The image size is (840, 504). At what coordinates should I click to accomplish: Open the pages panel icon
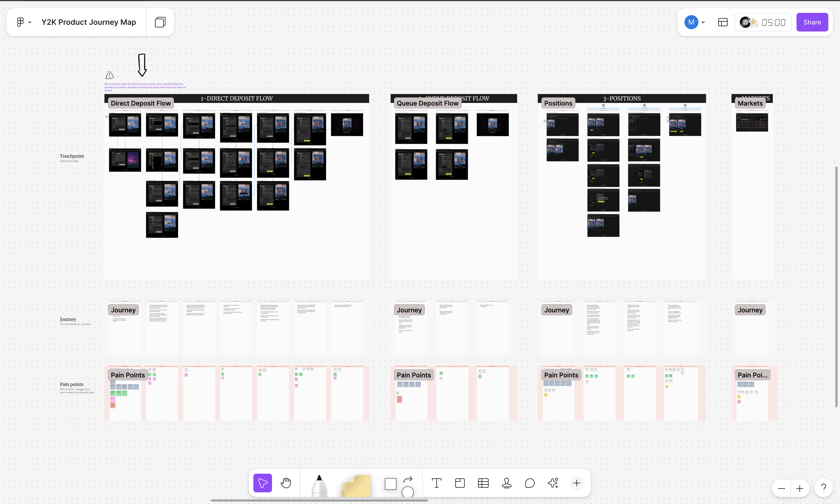(x=160, y=22)
